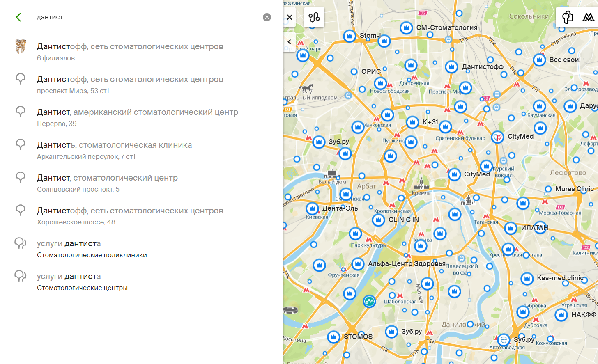
Task: Click the STOMOS clinic marker
Action: (x=333, y=337)
